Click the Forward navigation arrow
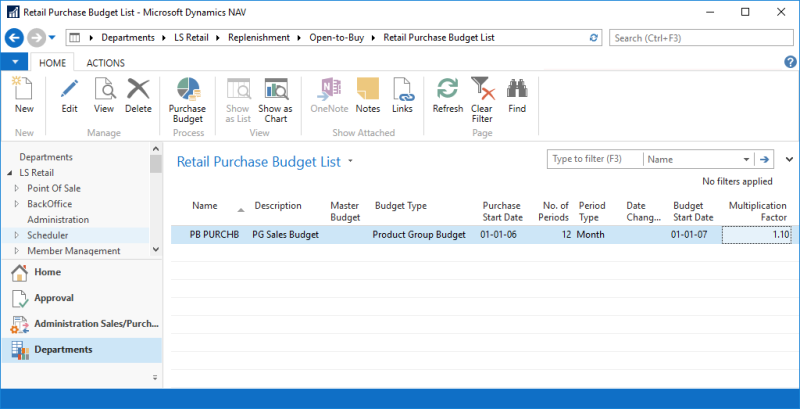This screenshot has height=409, width=800. pyautogui.click(x=36, y=38)
